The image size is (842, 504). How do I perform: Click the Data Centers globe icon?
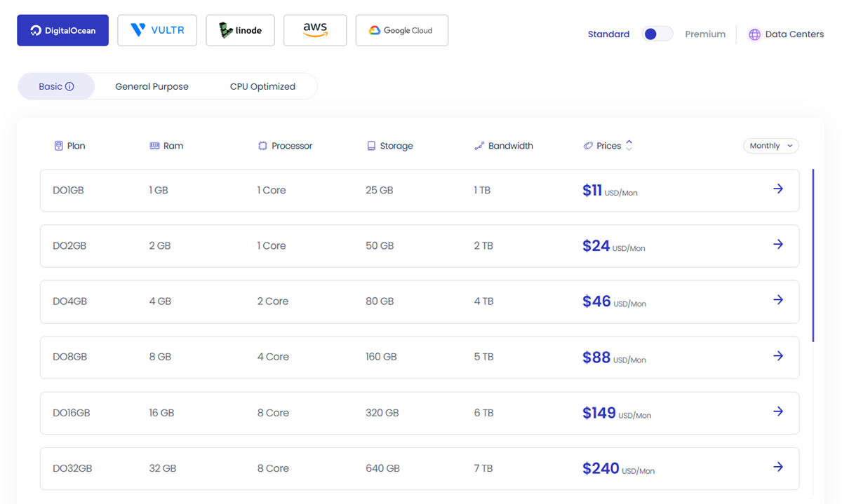click(754, 34)
